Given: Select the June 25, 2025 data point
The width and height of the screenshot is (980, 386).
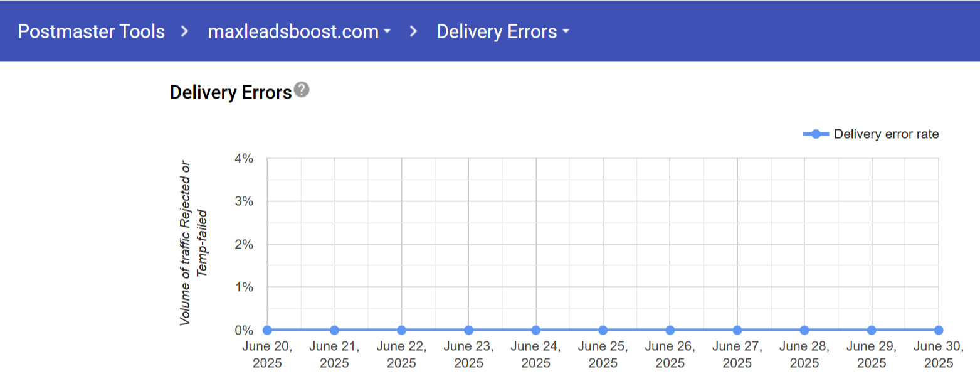Looking at the screenshot, I should click(603, 330).
